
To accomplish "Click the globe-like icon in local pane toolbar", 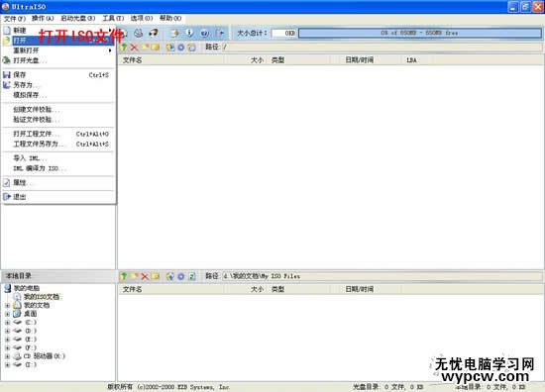I will 170,276.
